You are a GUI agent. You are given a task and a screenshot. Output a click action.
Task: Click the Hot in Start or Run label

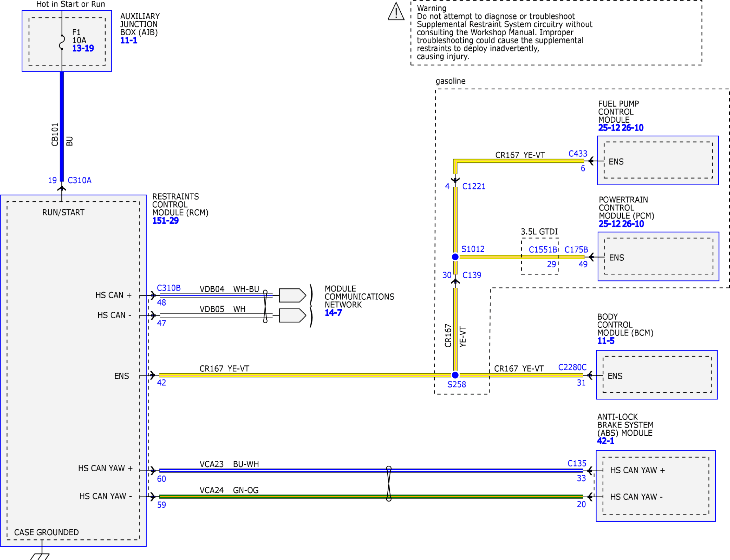71,4
